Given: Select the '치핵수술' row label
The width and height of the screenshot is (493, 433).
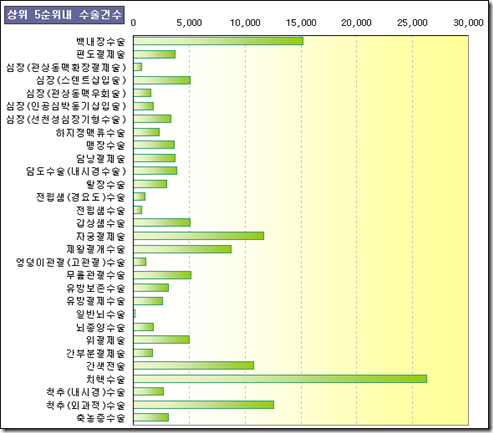Looking at the screenshot, I should pos(105,379).
